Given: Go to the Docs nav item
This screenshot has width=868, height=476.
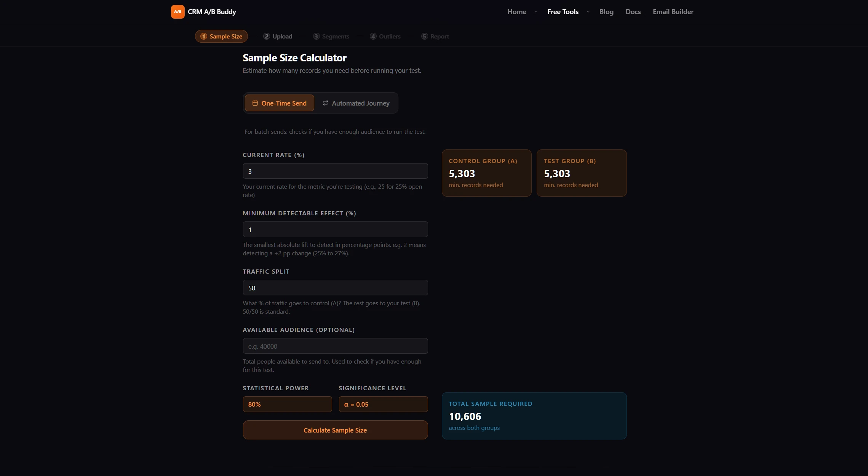Looking at the screenshot, I should 633,12.
